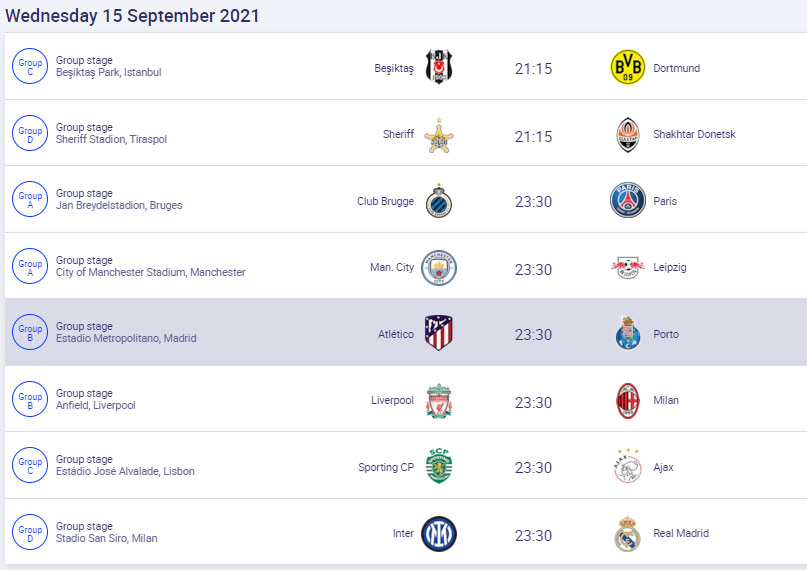The height and width of the screenshot is (570, 807).
Task: Click the Paris Saint-Germain crest
Action: 627,201
